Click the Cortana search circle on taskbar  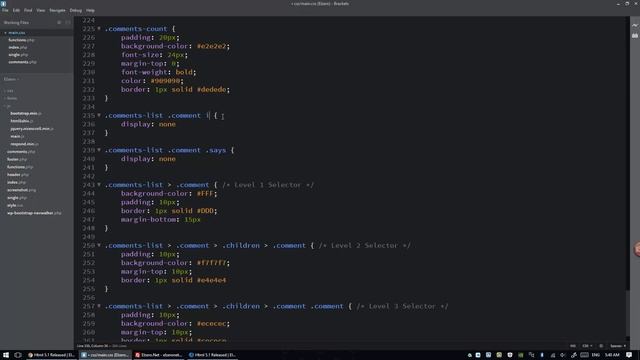coord(18,355)
